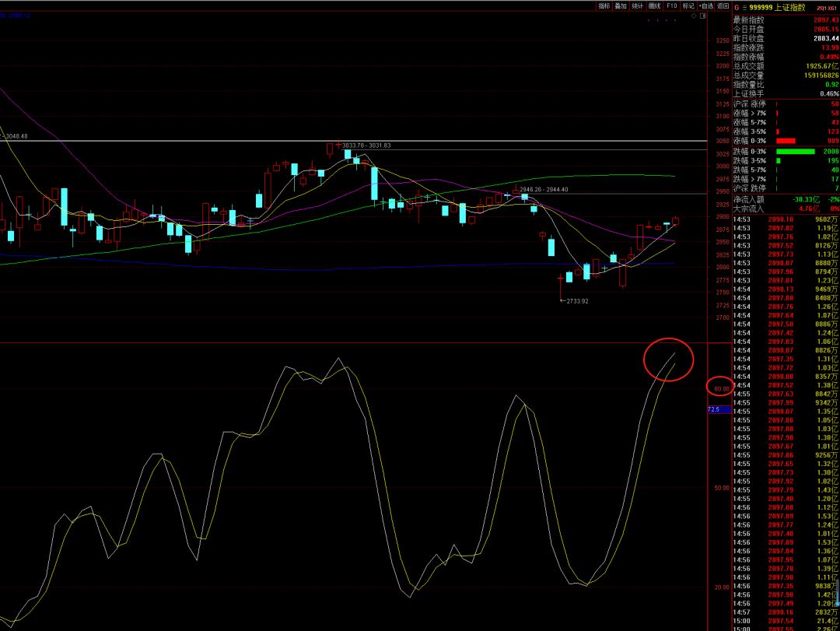
Task: Click the 指数量比 row
Action: 786,84
